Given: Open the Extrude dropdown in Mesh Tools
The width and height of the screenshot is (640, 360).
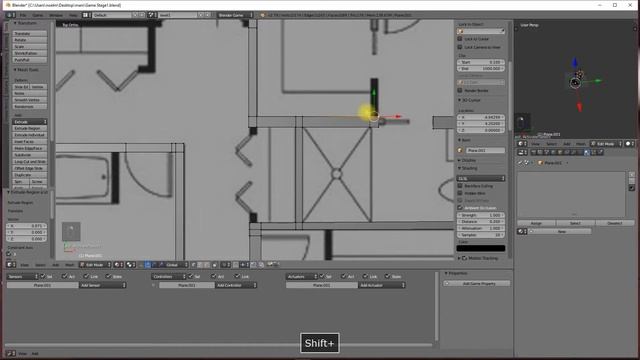Looking at the screenshot, I should pos(29,122).
